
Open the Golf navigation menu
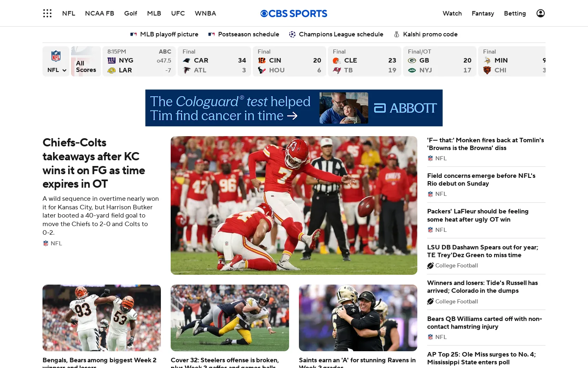coord(131,13)
